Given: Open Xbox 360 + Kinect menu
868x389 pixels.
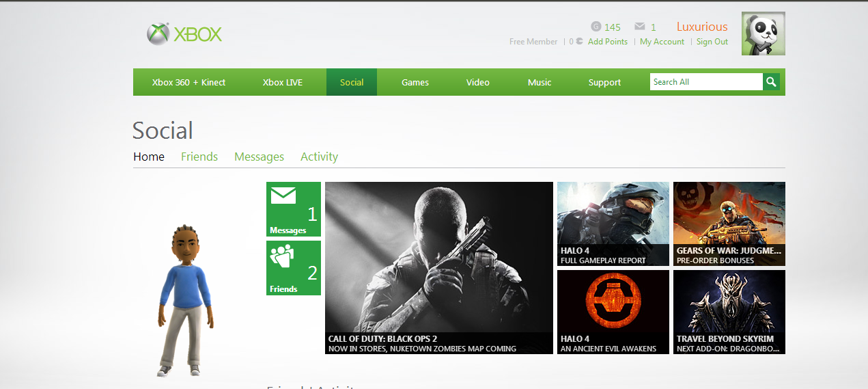Looking at the screenshot, I should pyautogui.click(x=188, y=82).
